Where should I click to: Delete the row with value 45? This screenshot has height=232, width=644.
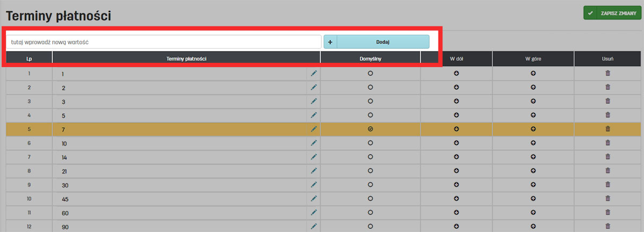(608, 199)
